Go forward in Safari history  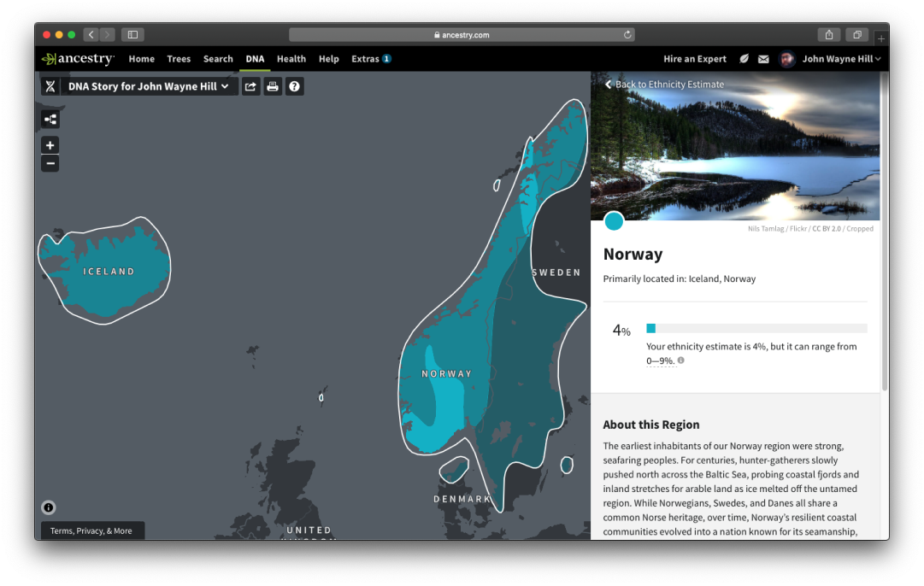[107, 35]
